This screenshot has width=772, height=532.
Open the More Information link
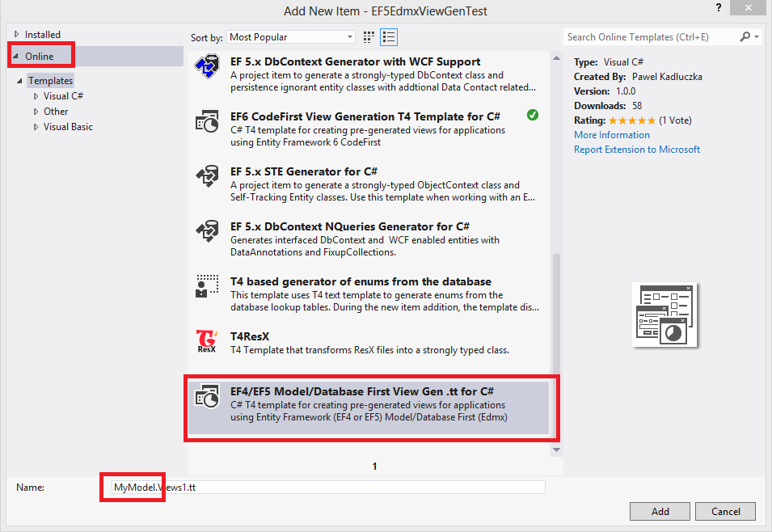[x=611, y=135]
